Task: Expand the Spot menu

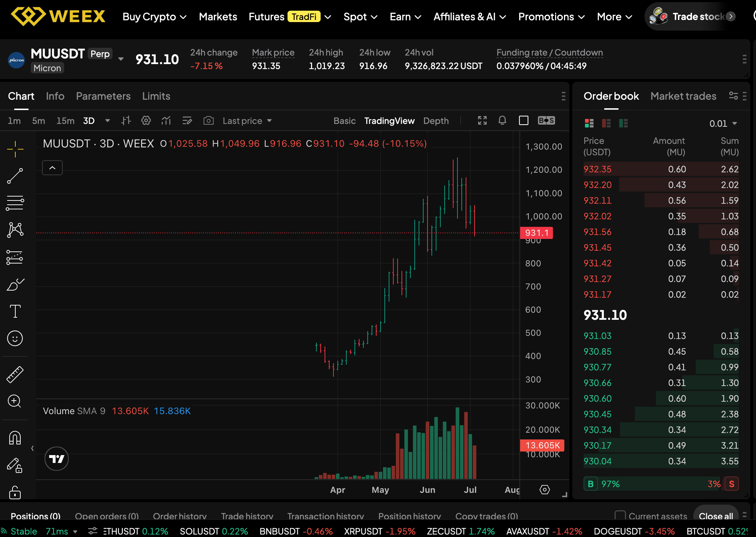Action: tap(361, 17)
